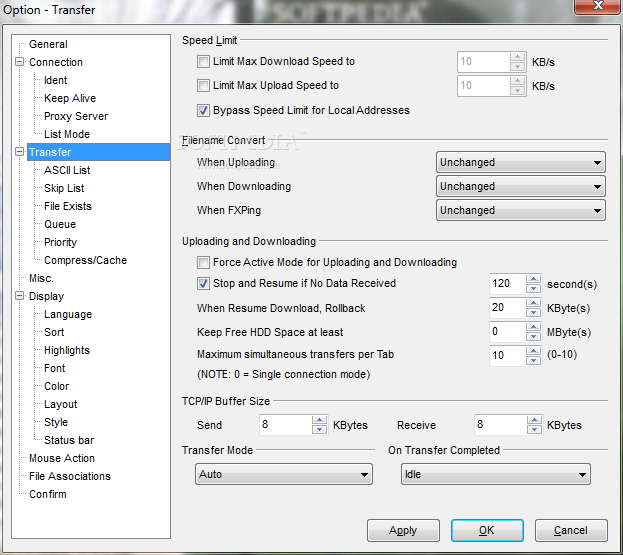Collapse the Display tree node
This screenshot has height=555, width=623.
click(x=19, y=296)
